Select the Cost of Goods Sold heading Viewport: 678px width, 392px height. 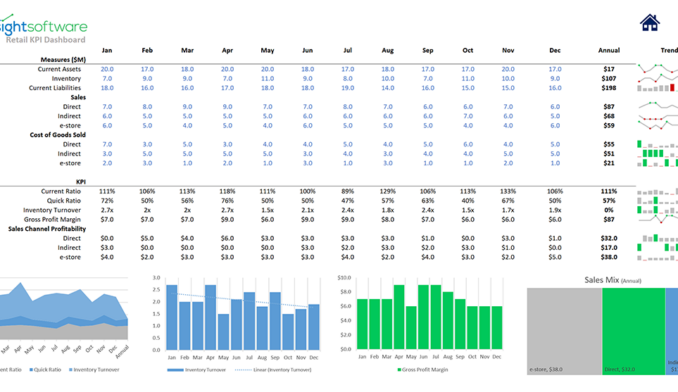click(58, 135)
